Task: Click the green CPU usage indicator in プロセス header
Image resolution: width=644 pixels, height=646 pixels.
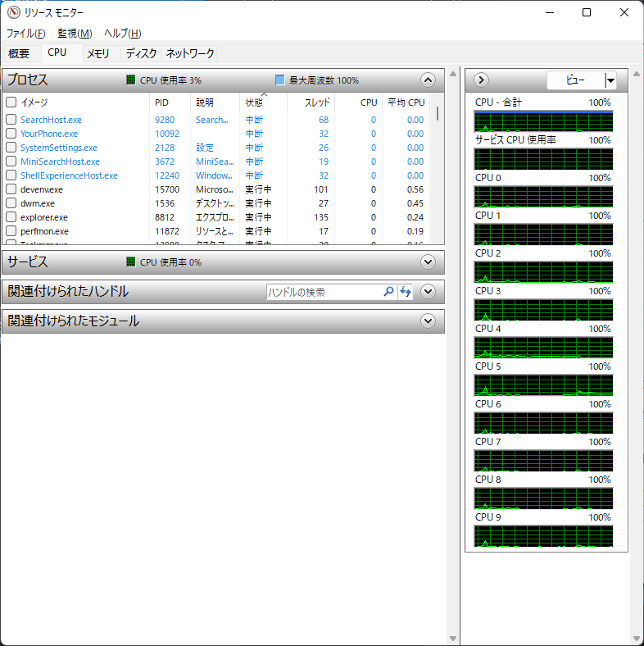Action: [x=131, y=80]
